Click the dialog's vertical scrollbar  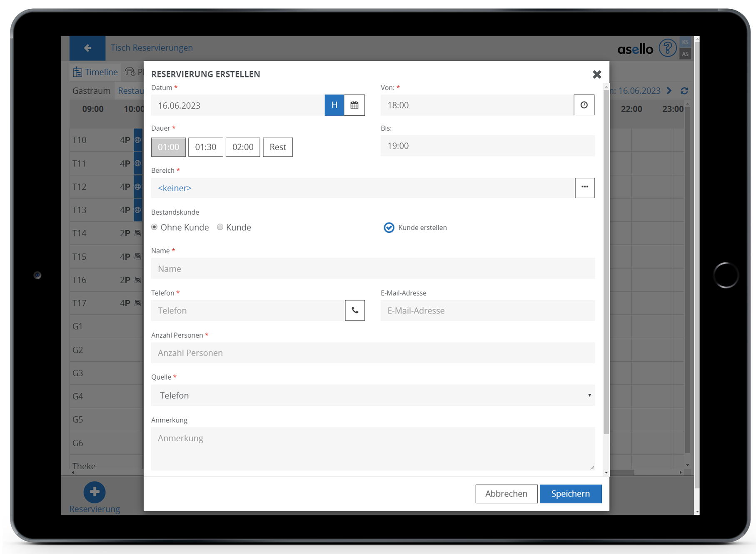[606, 258]
